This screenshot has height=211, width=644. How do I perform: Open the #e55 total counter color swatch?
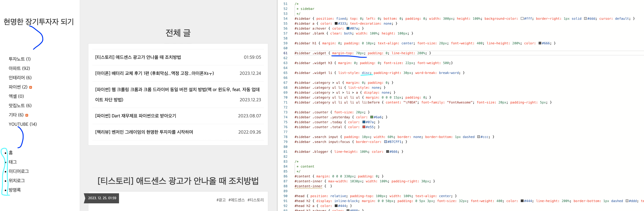(x=364, y=127)
